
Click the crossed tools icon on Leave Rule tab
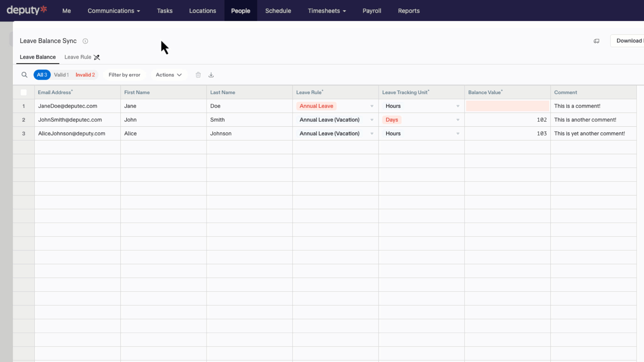click(x=97, y=57)
